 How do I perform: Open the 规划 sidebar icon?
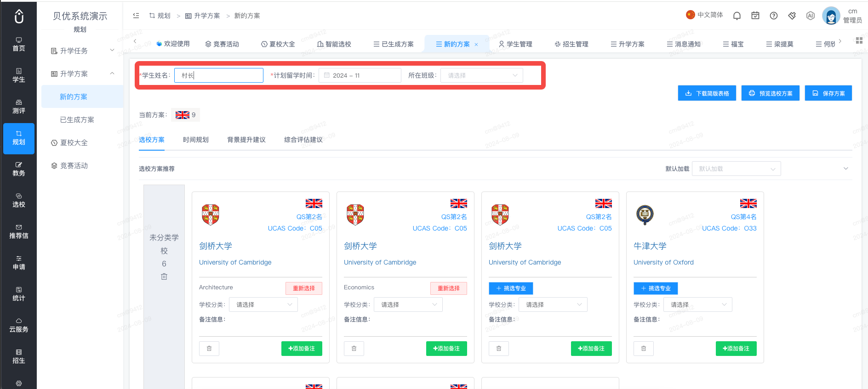tap(19, 138)
